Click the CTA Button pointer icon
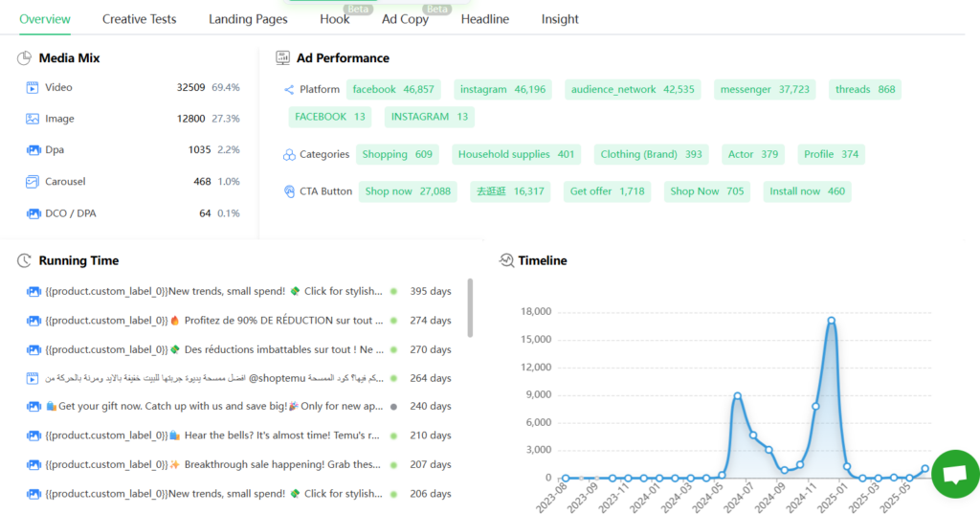 [x=289, y=191]
